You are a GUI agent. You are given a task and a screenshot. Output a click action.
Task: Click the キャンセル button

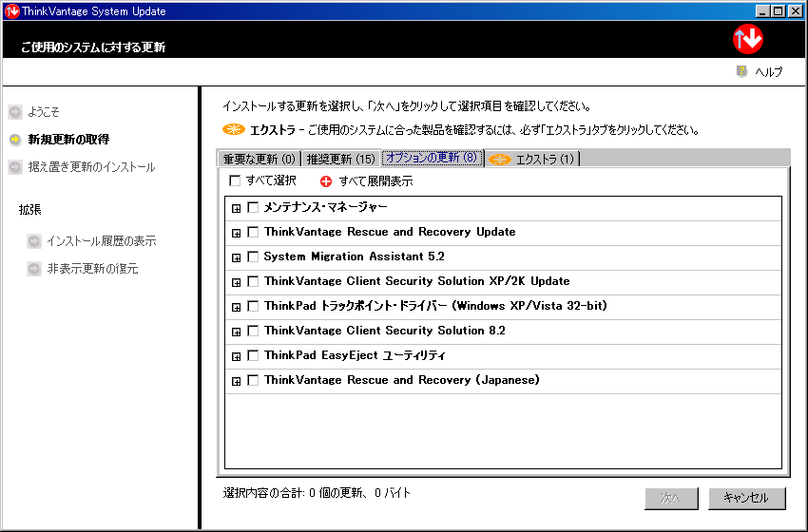click(746, 498)
